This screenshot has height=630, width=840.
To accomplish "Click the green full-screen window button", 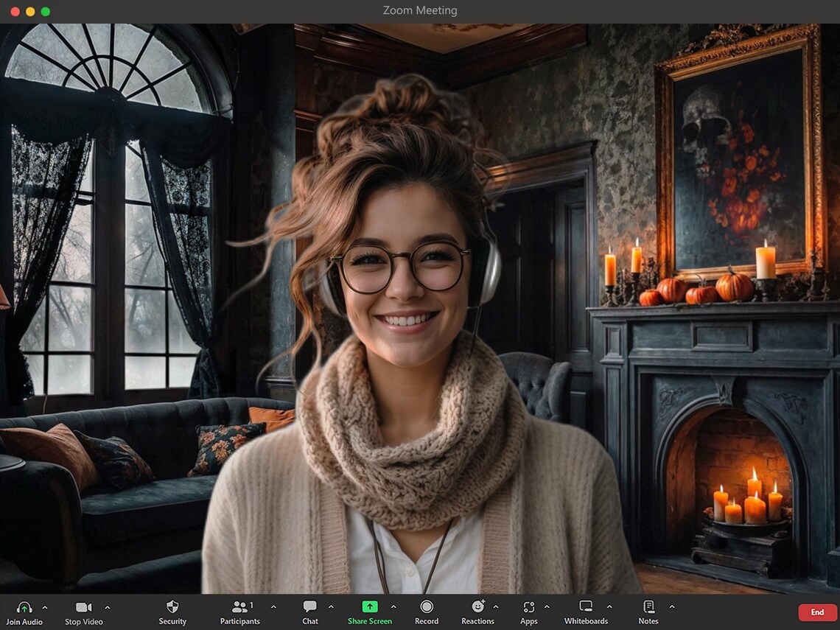I will [46, 11].
